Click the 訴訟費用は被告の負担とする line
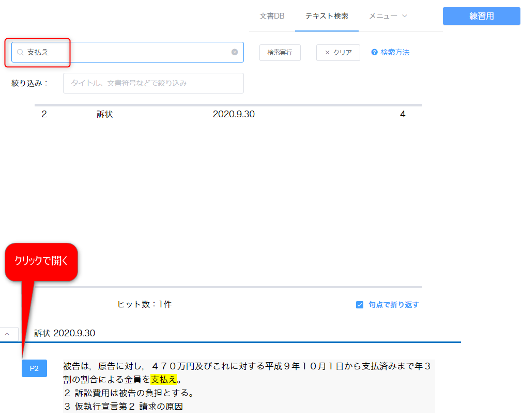Viewport: 523px width, 420px height. [x=128, y=393]
